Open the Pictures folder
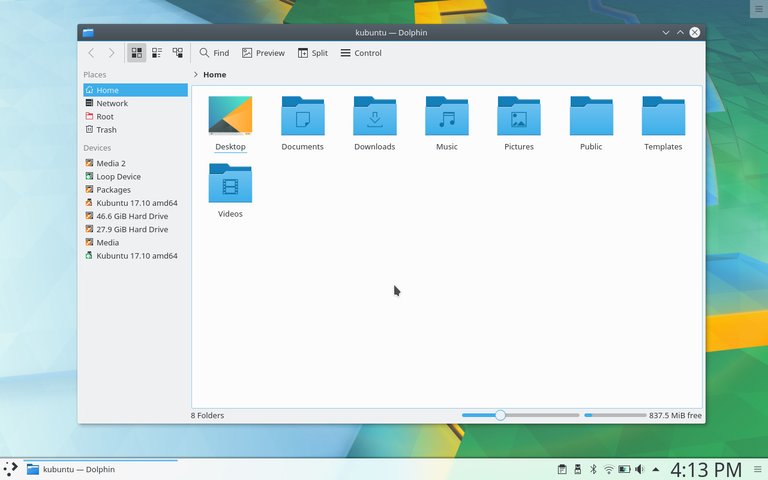The width and height of the screenshot is (768, 480). [519, 117]
